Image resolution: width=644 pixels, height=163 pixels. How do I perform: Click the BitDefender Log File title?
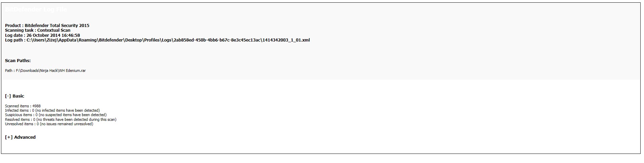pyautogui.click(x=36, y=9)
